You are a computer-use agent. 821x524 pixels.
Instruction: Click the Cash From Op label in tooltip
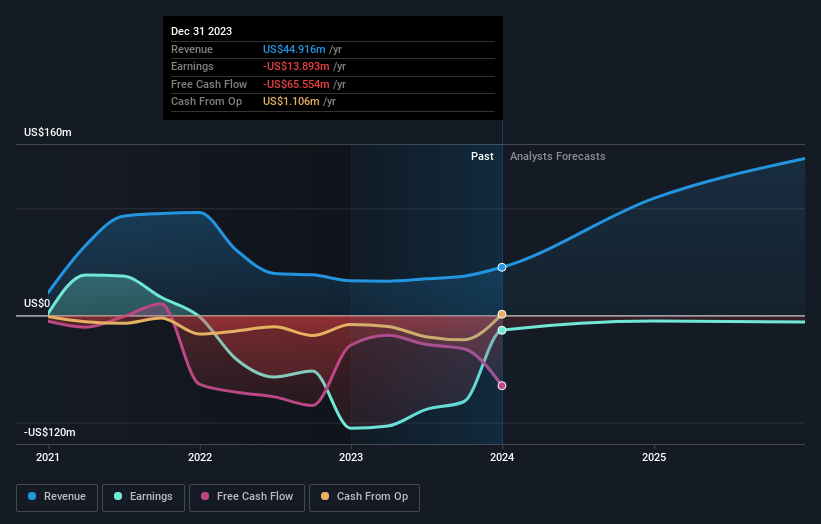[x=207, y=102]
